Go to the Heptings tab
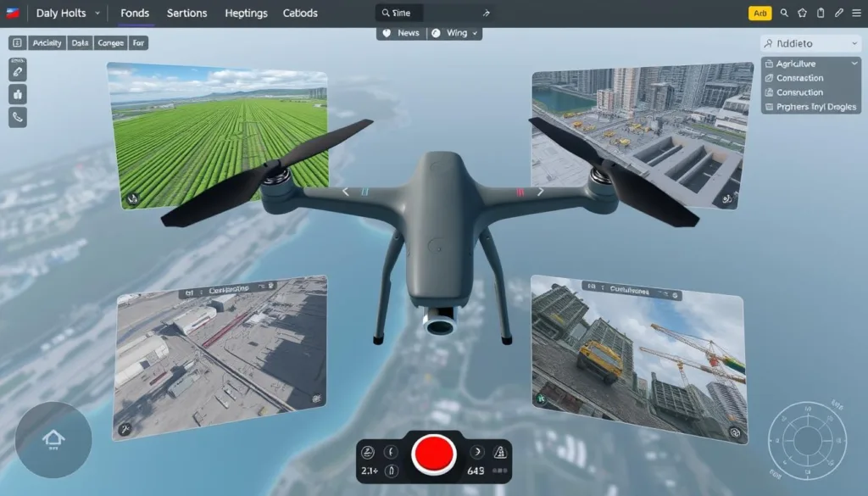Viewport: 868px width, 496px height. point(246,13)
